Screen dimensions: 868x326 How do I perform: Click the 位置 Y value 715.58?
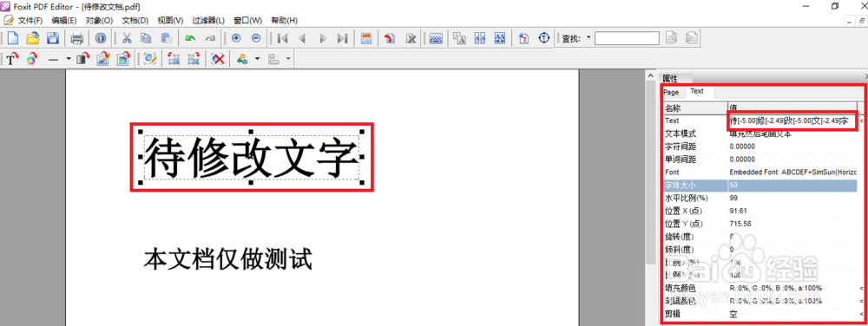(792, 224)
